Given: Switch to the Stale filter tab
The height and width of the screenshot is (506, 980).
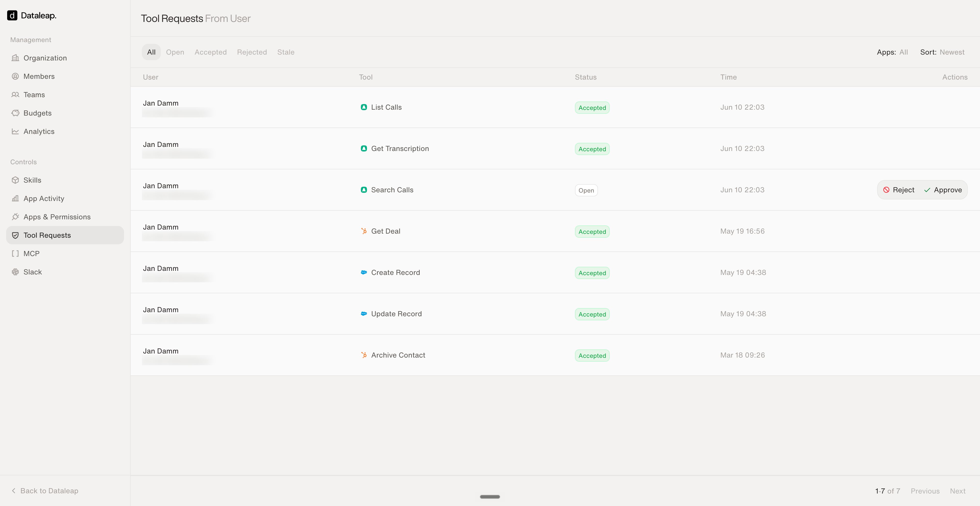Looking at the screenshot, I should pos(286,52).
